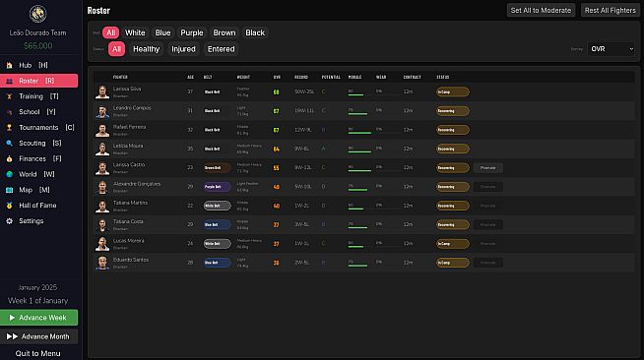This screenshot has height=360, width=644.
Task: Click Alexandre Gonçalves's Purple Belt badge
Action: click(218, 187)
